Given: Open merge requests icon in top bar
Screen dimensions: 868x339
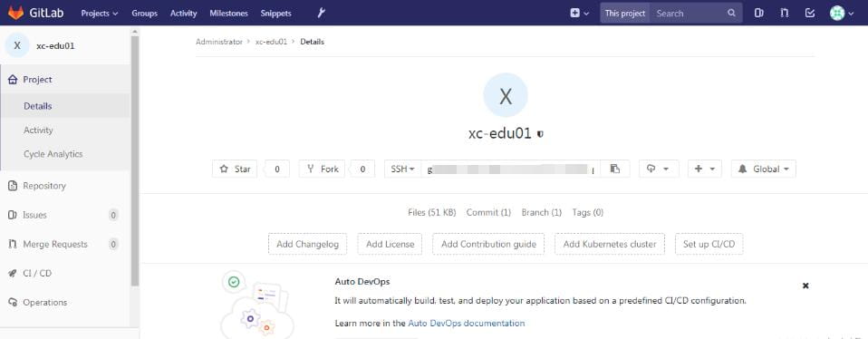Looking at the screenshot, I should pos(785,13).
